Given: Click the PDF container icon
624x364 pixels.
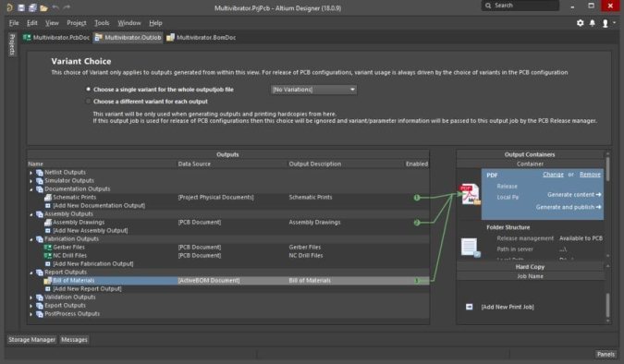Looking at the screenshot, I should (471, 195).
